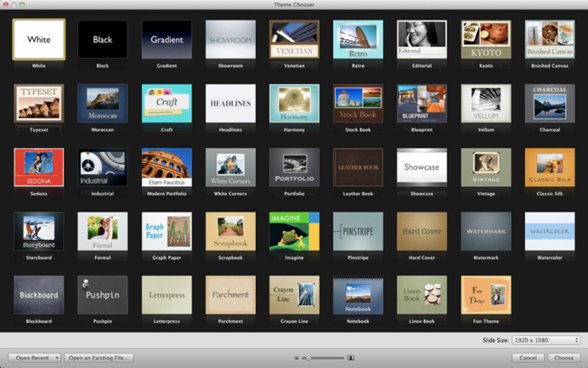Image resolution: width=588 pixels, height=368 pixels.
Task: Select the Blackboard theme
Action: coord(38,295)
